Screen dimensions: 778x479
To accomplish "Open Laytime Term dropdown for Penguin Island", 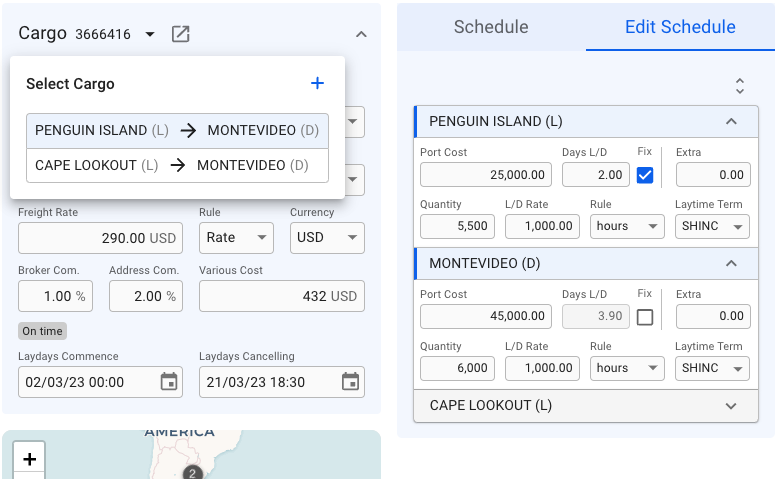I will click(x=712, y=227).
